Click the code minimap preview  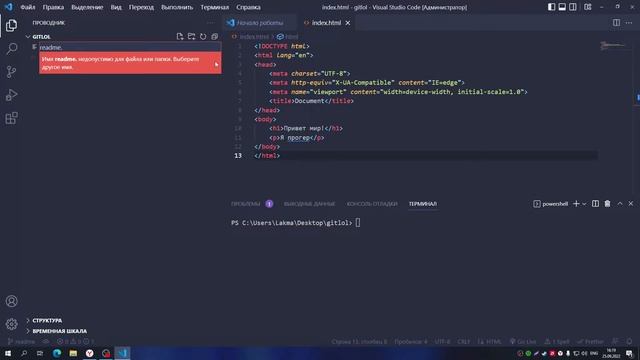coord(612,45)
